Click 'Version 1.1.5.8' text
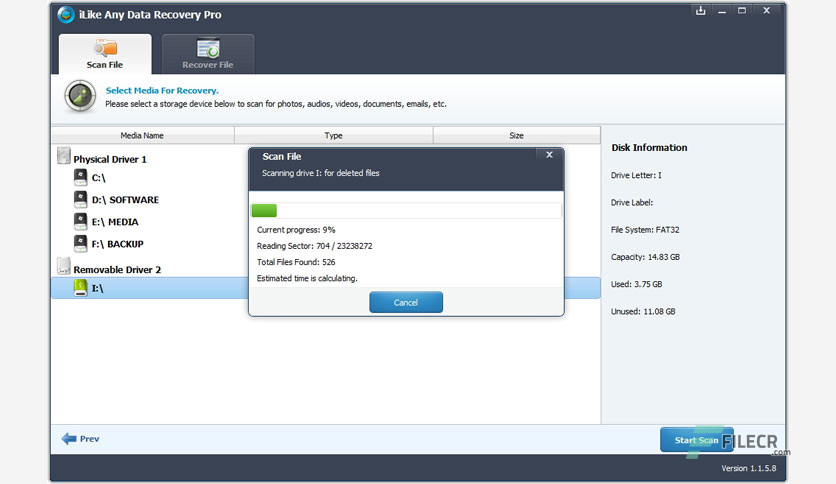This screenshot has height=484, width=836. pos(749,468)
